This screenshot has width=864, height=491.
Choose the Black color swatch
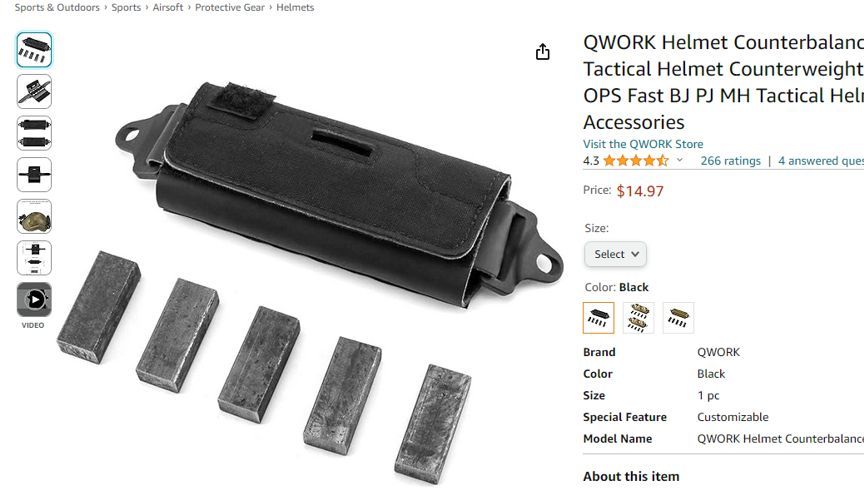598,318
